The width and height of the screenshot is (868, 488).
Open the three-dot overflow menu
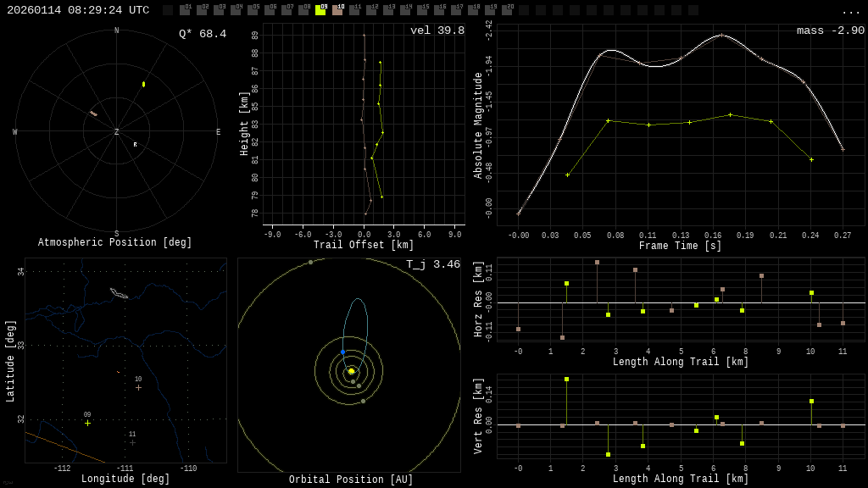tap(850, 11)
